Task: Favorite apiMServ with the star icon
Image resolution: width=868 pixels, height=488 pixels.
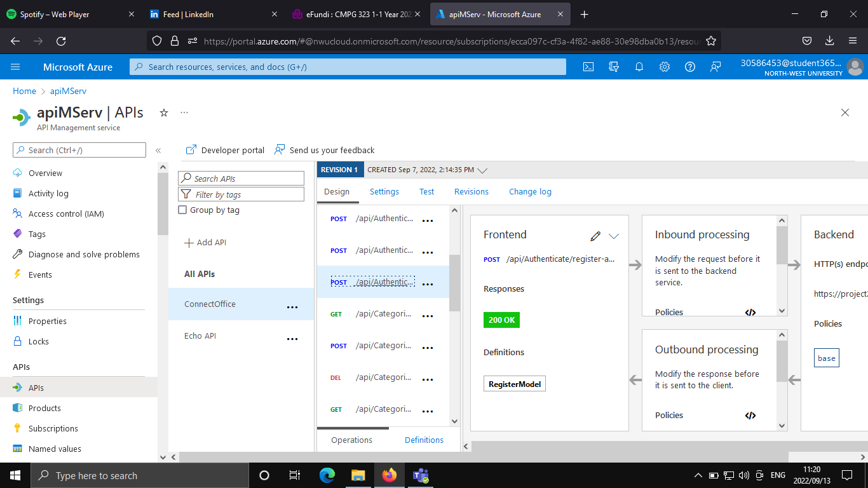Action: click(x=163, y=112)
